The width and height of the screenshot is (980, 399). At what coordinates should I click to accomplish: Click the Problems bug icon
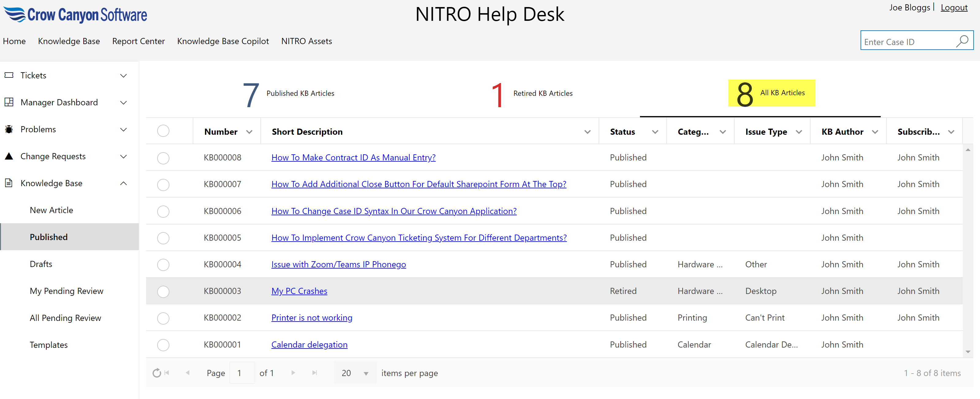(9, 129)
